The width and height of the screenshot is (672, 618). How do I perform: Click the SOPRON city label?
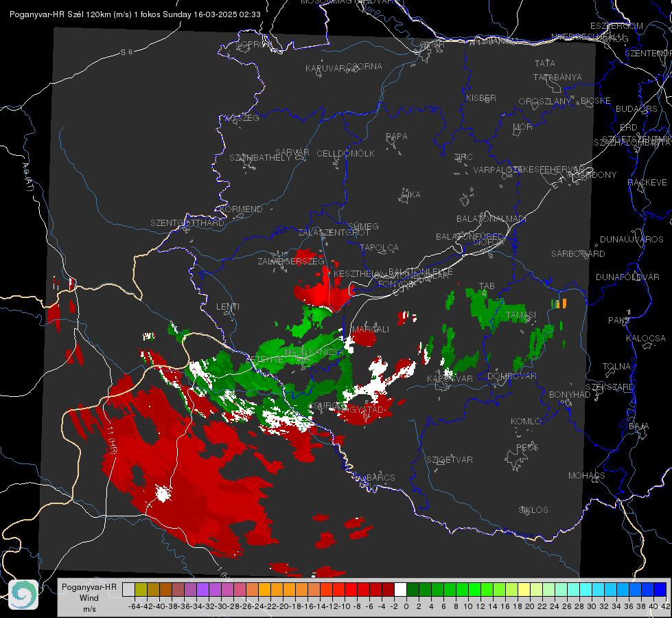coord(254,44)
